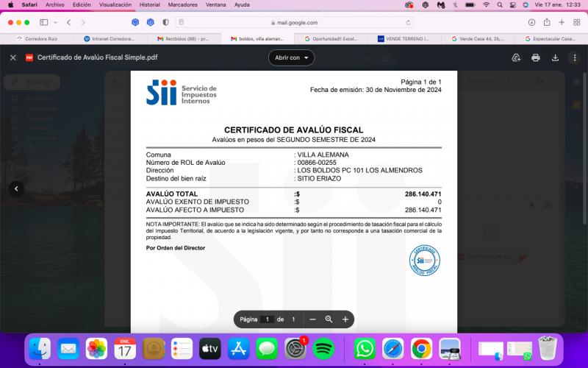Close the PDF preview with the X
This screenshot has height=368, width=588.
click(13, 57)
